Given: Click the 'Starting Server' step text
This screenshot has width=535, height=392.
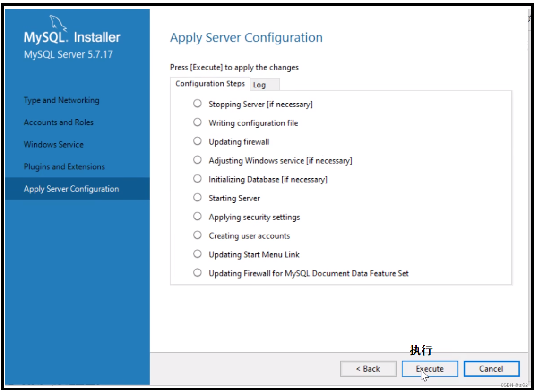Looking at the screenshot, I should [x=234, y=198].
